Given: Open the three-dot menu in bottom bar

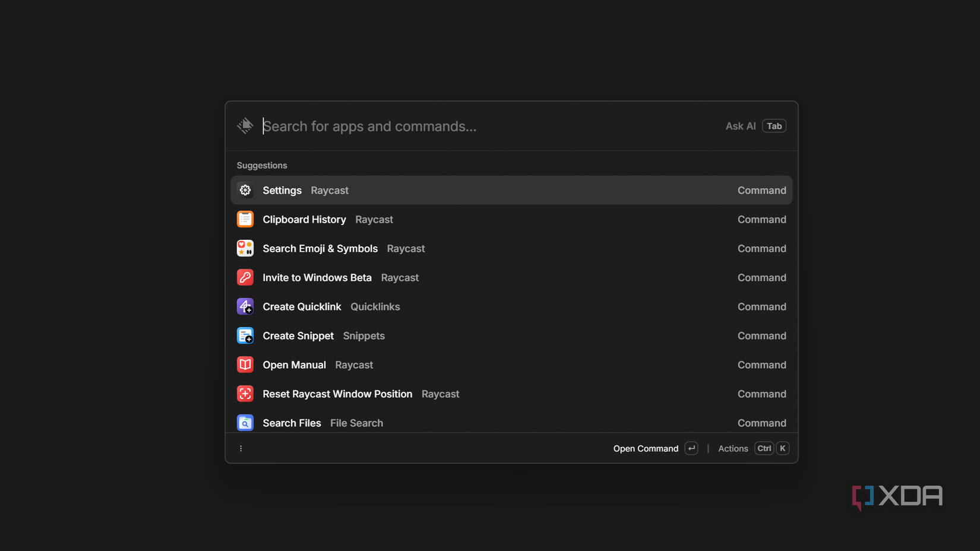Looking at the screenshot, I should pos(241,448).
